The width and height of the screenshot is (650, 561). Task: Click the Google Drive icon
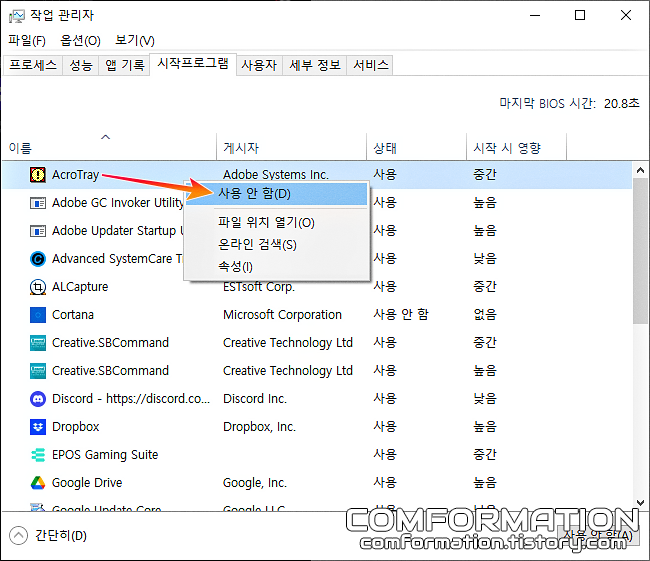(38, 483)
